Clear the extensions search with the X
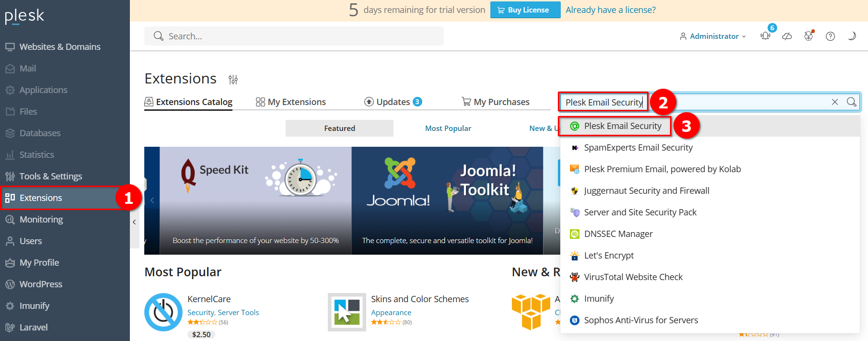This screenshot has width=868, height=341. [x=835, y=102]
